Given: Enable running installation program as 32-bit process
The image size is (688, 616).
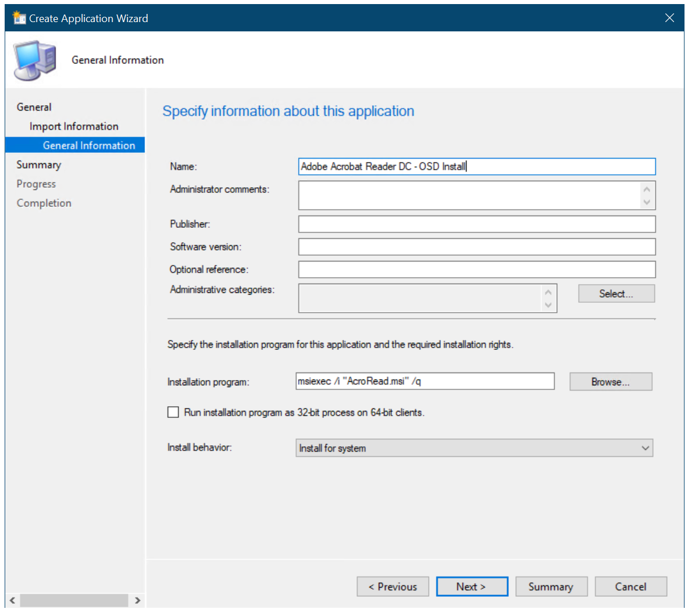Looking at the screenshot, I should point(173,412).
